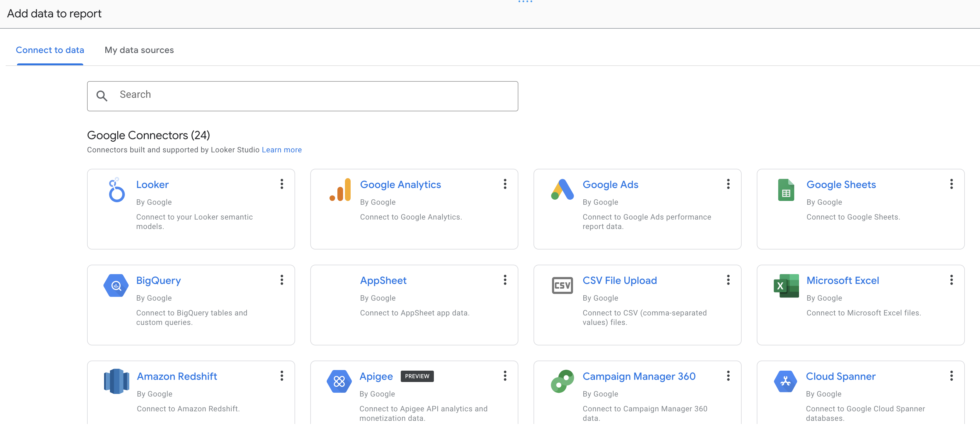The height and width of the screenshot is (429, 980).
Task: Open the Google Sheets card's three-dot menu
Action: (x=952, y=184)
